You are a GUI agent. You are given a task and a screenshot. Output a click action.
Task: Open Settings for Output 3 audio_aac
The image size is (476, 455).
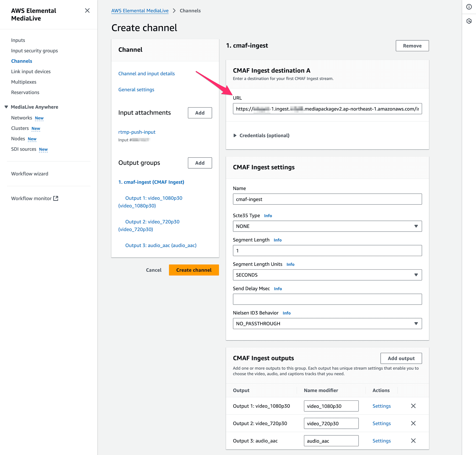coord(382,441)
